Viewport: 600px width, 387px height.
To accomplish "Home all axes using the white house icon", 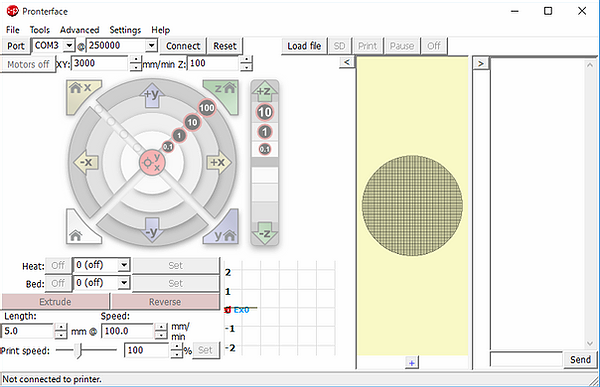I will 79,231.
